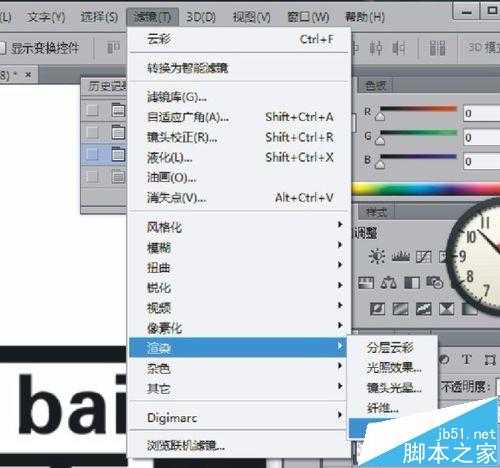Pick a color from the spectrum ramp
This screenshot has height=468, width=500.
[x=426, y=189]
